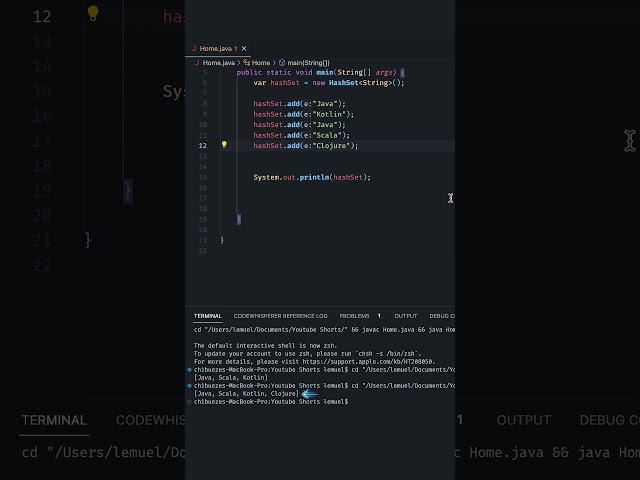Switch to the small TERMINAL panel tab
The image size is (640, 480).
pyautogui.click(x=208, y=316)
